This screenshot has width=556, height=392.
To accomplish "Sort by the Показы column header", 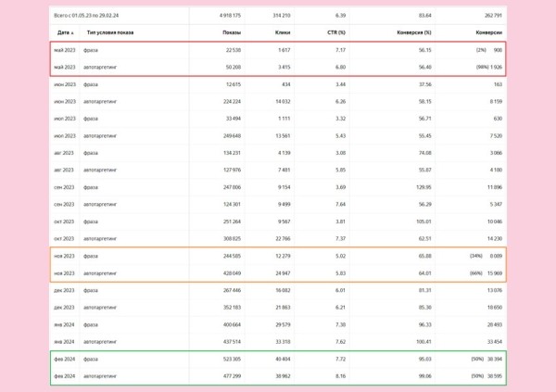I will coord(232,32).
